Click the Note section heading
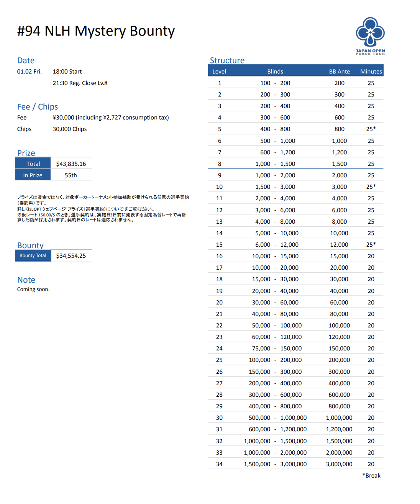Image resolution: width=420 pixels, height=504 pixels. pos(26,280)
